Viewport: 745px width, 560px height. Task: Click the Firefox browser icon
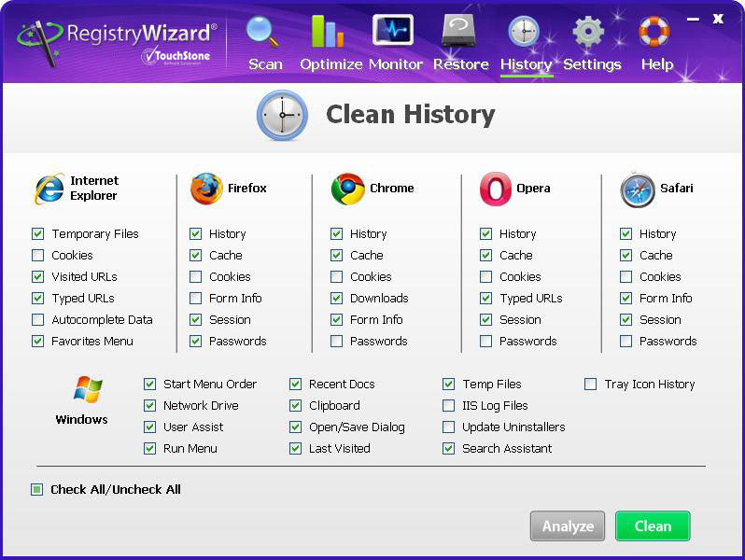point(206,189)
